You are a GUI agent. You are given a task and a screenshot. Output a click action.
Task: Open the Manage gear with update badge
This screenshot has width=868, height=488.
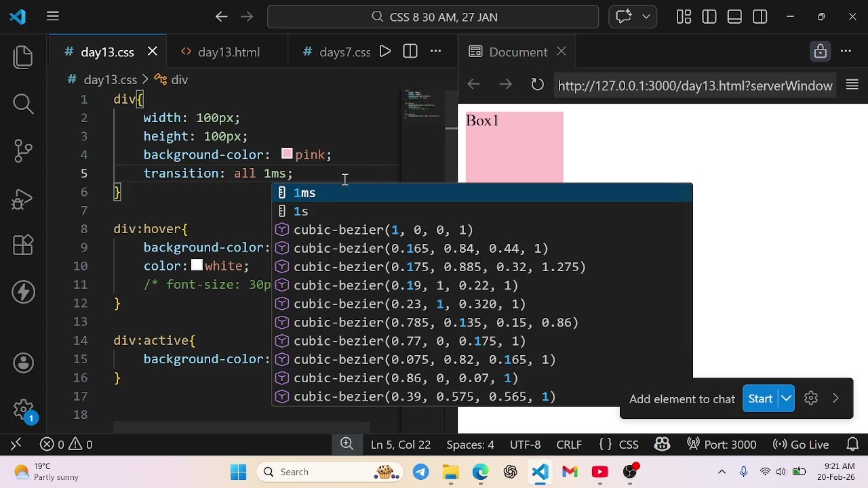click(23, 410)
